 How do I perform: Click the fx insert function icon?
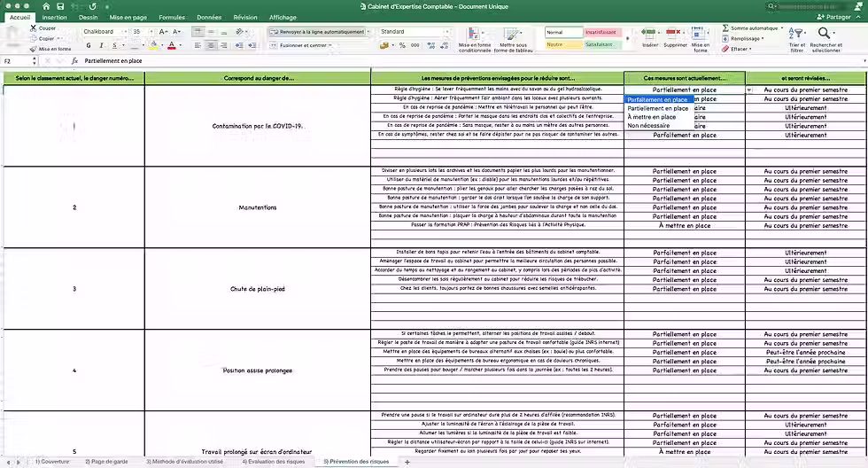coord(74,61)
